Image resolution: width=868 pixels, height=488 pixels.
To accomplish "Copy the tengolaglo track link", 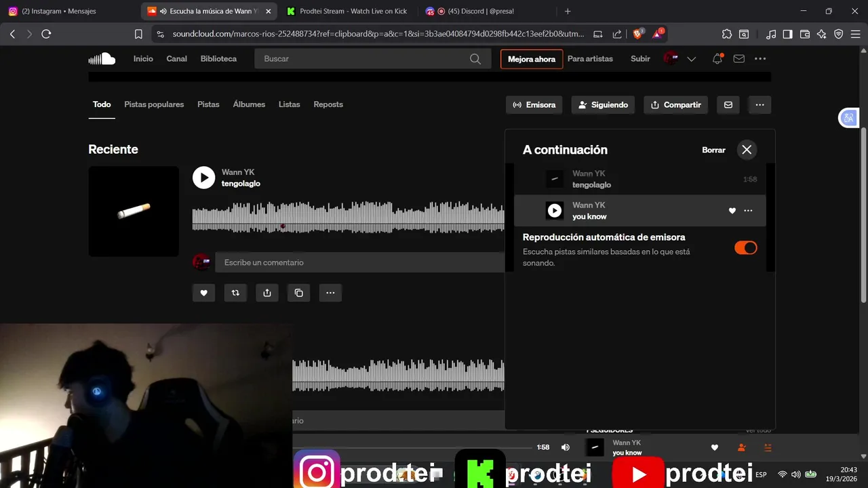I will point(299,293).
